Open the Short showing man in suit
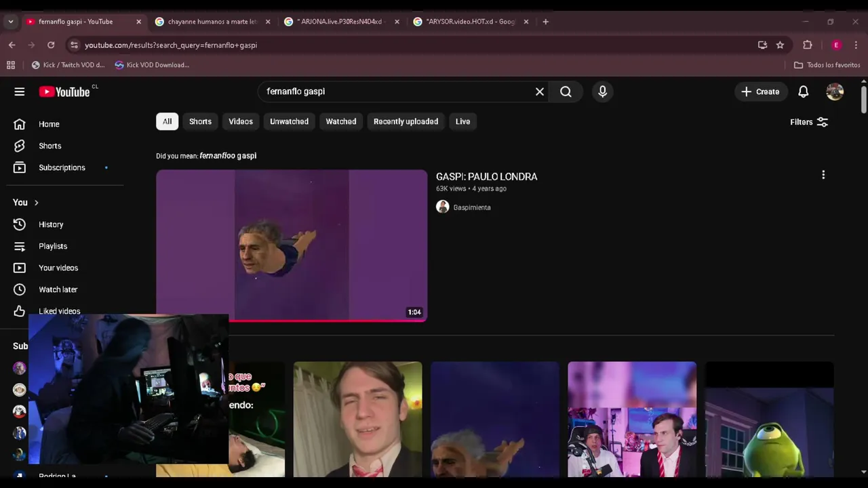Screen dimensions: 868x488 [357, 419]
